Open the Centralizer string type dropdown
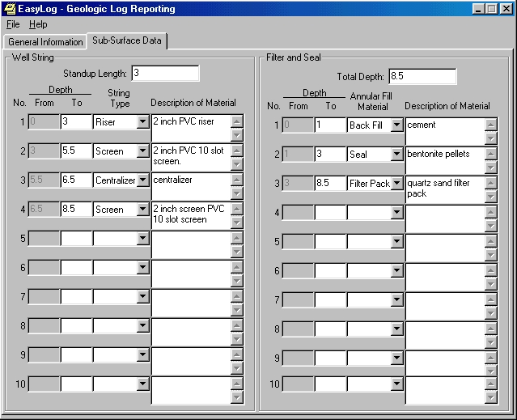 (x=142, y=180)
